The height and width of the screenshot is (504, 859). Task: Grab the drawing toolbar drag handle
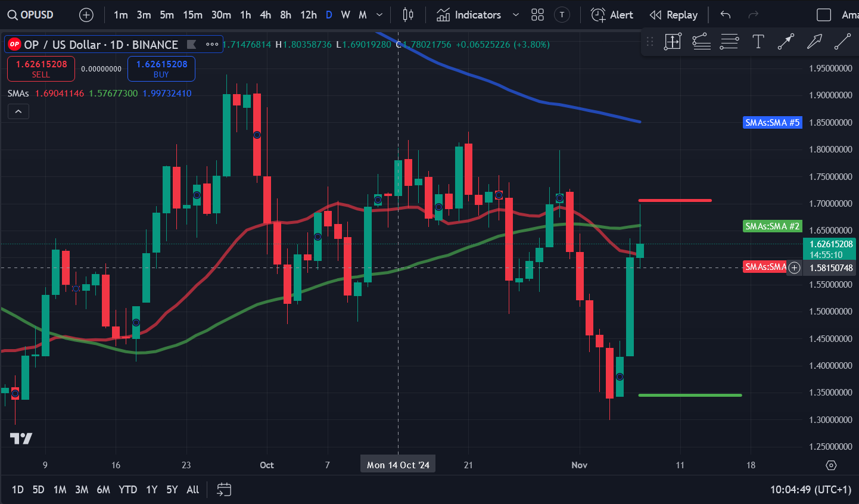[650, 42]
